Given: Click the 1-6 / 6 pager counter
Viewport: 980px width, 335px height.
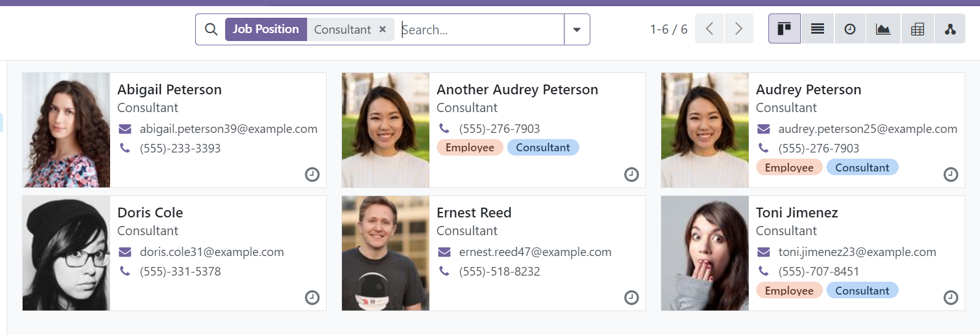Looking at the screenshot, I should [x=668, y=29].
